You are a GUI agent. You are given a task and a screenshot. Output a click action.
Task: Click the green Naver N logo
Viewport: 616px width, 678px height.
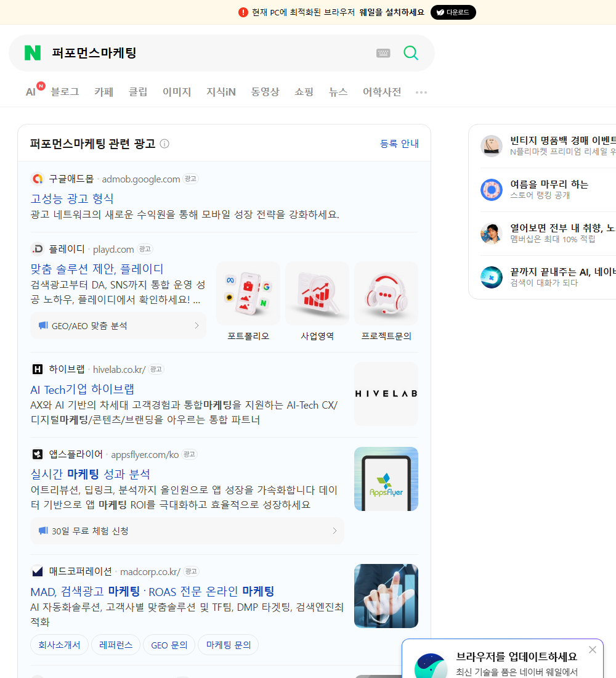click(x=33, y=53)
